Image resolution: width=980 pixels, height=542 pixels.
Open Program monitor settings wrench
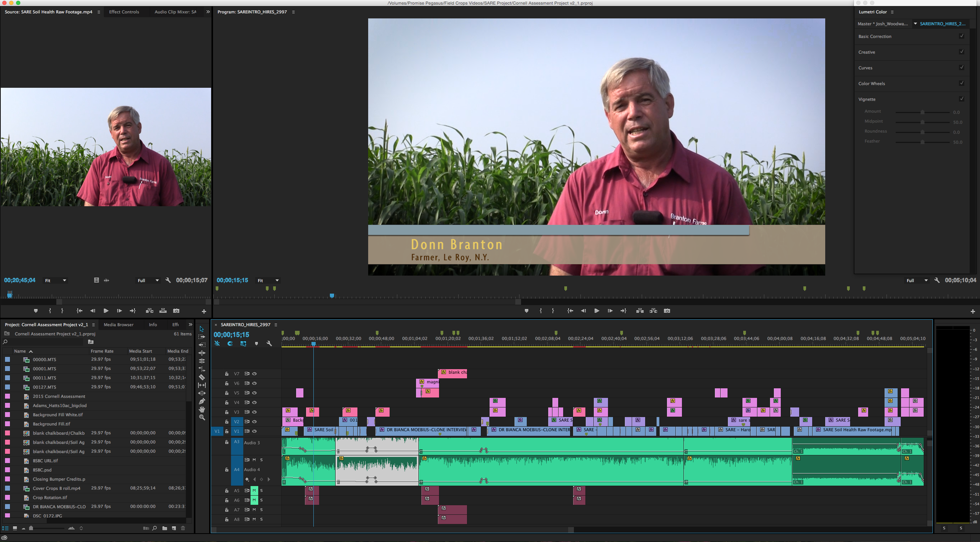pos(937,280)
